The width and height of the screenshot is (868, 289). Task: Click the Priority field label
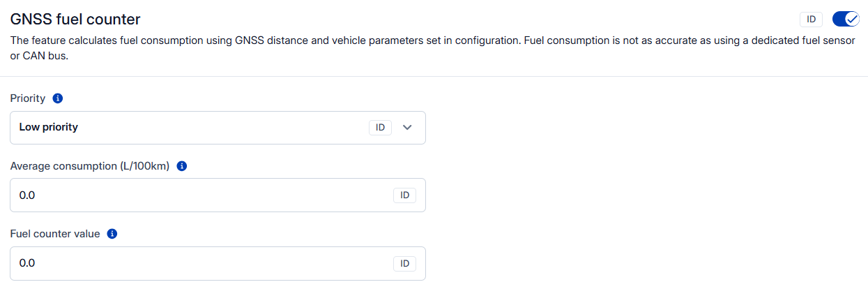click(28, 98)
